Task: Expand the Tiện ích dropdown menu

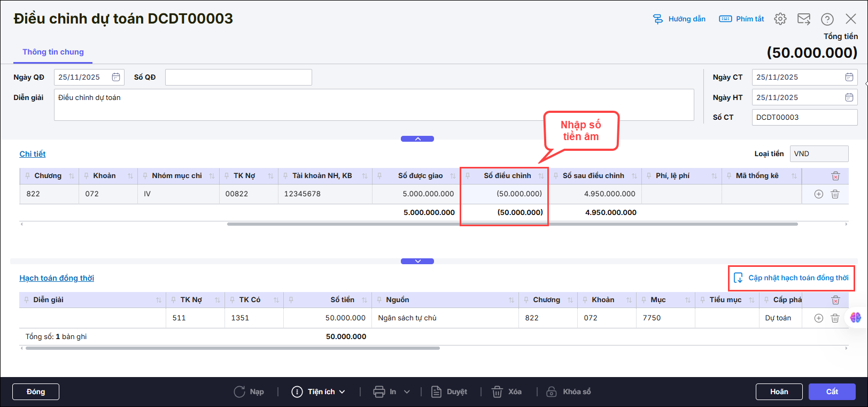Action: pos(319,392)
